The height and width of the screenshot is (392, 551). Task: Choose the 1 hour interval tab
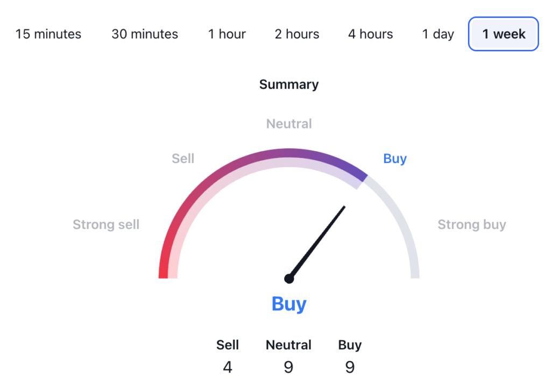227,34
